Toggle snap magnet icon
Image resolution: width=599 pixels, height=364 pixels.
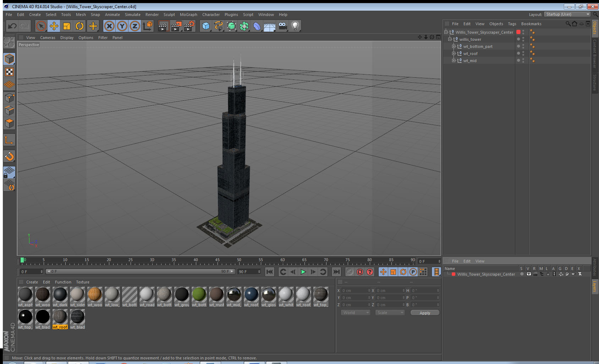click(9, 156)
